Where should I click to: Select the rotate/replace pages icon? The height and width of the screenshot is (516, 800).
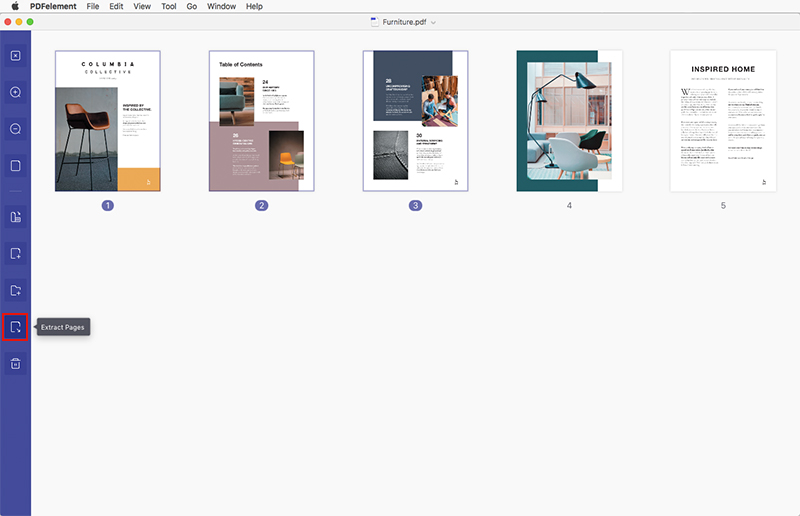tap(15, 217)
